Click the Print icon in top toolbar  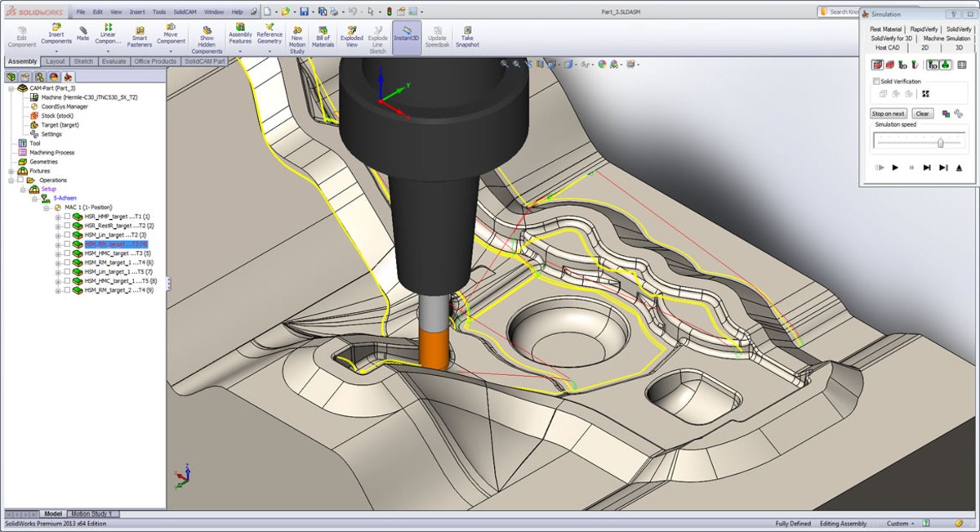pyautogui.click(x=333, y=11)
